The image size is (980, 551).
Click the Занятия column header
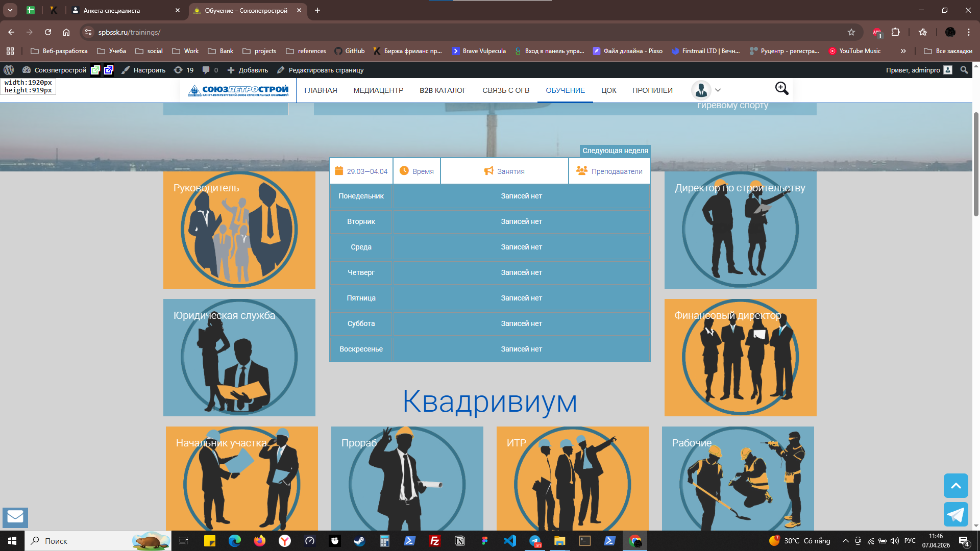[x=504, y=171]
